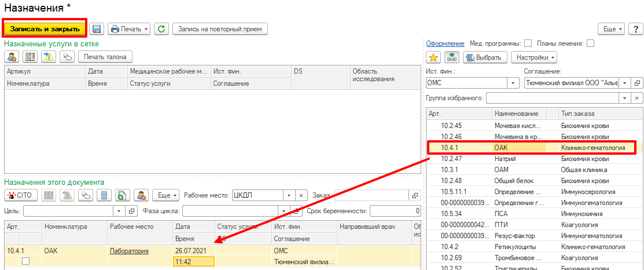Screen dimensions: 644x270
Task: Click the yellow star favorites icon
Action: 433,57
